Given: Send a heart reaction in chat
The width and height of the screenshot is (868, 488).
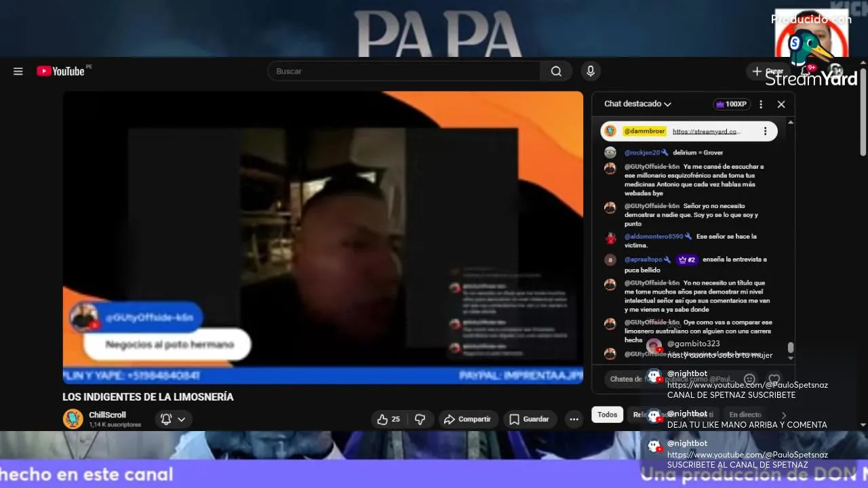Looking at the screenshot, I should point(774,380).
